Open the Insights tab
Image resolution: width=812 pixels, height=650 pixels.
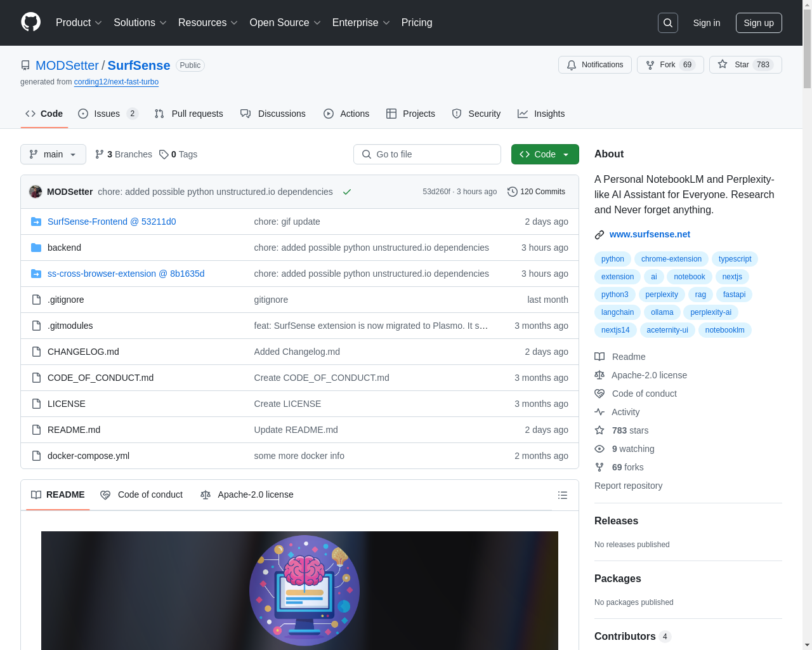point(541,114)
